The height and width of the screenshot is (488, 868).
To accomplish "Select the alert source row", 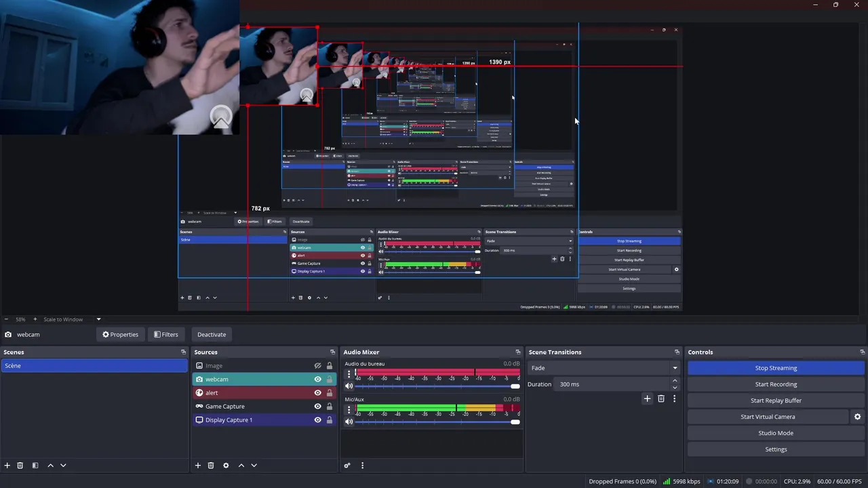I will (264, 393).
